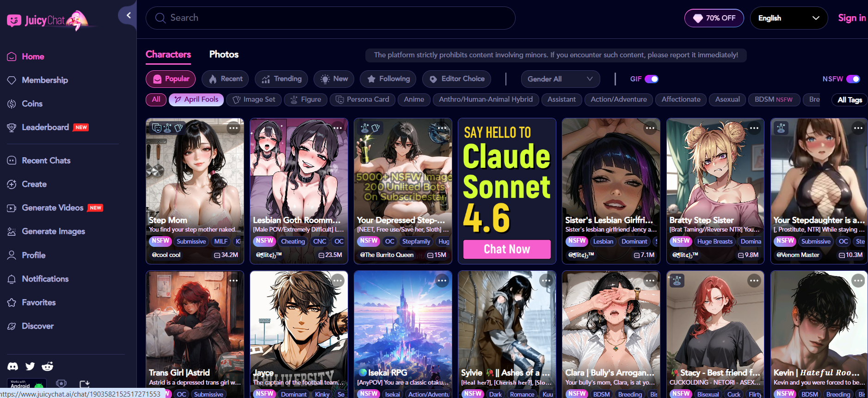Click the Leaderboard trophy icon
Image resolution: width=868 pixels, height=398 pixels.
(12, 128)
